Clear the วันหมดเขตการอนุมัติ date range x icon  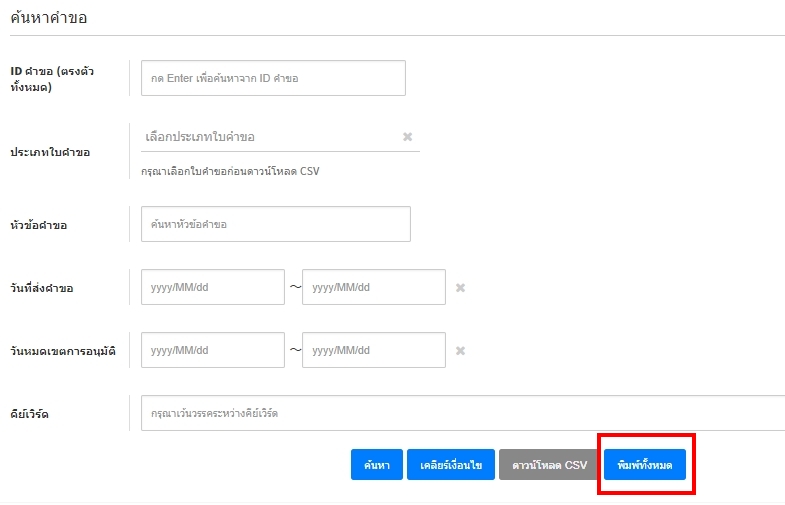point(460,351)
